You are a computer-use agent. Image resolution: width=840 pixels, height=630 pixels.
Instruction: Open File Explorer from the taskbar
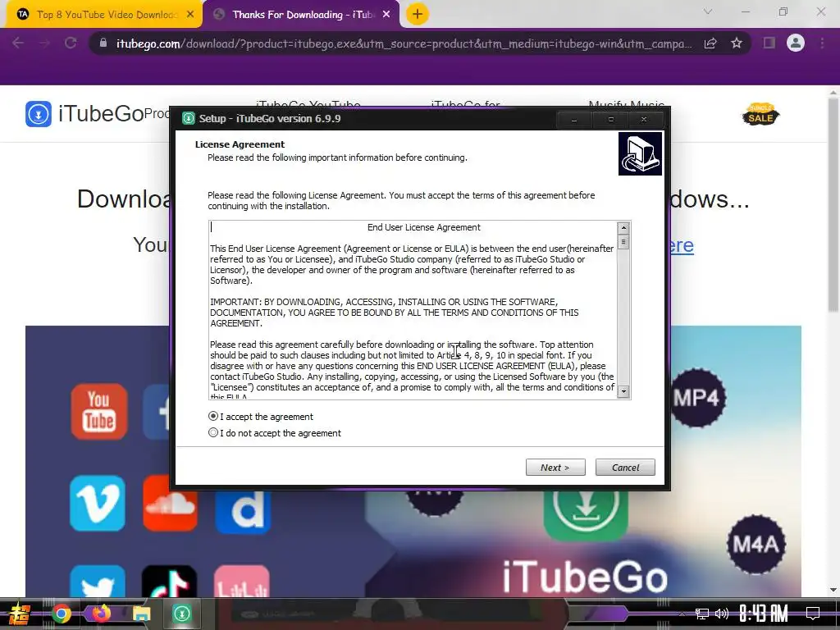[x=141, y=614]
